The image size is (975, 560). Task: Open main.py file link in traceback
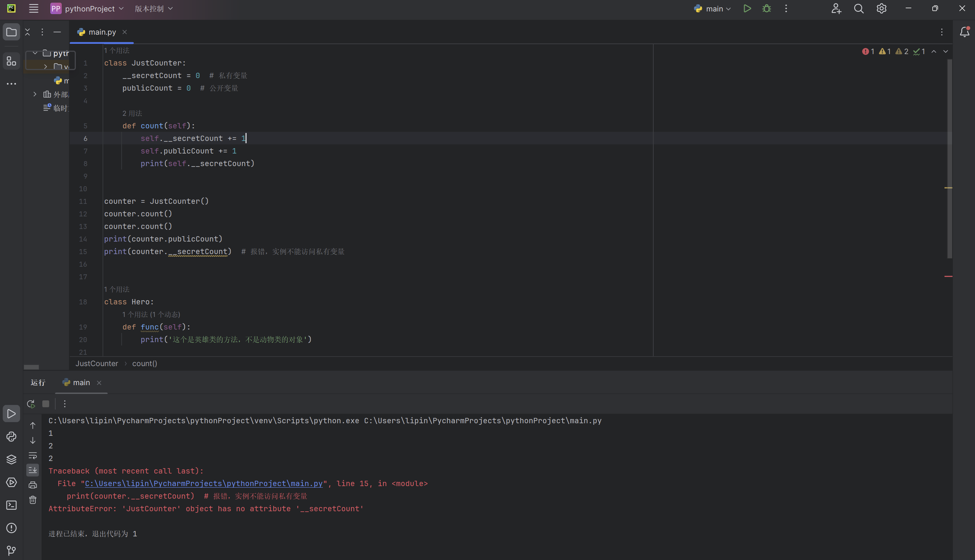point(204,483)
